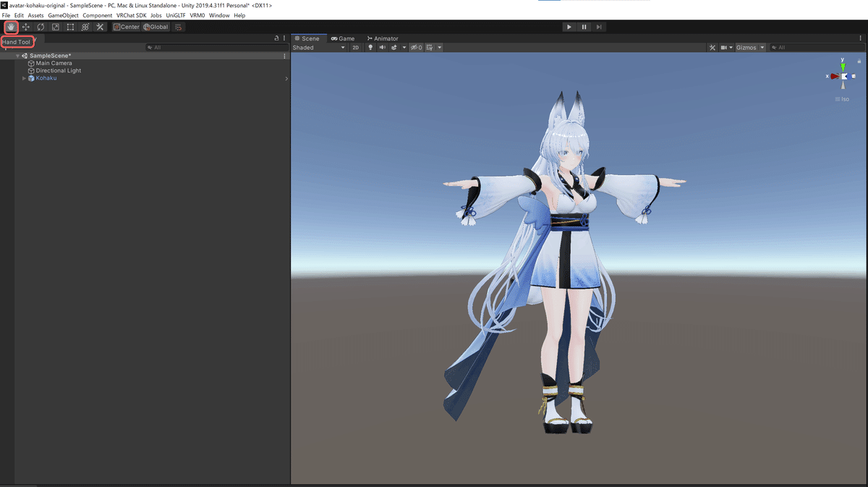Image resolution: width=868 pixels, height=487 pixels.
Task: Open the VRChat SDK menu
Action: (132, 15)
